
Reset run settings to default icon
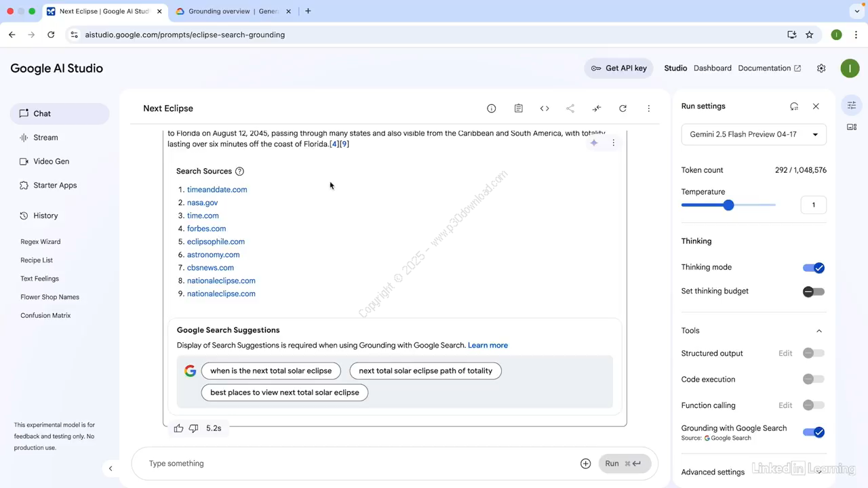(794, 106)
